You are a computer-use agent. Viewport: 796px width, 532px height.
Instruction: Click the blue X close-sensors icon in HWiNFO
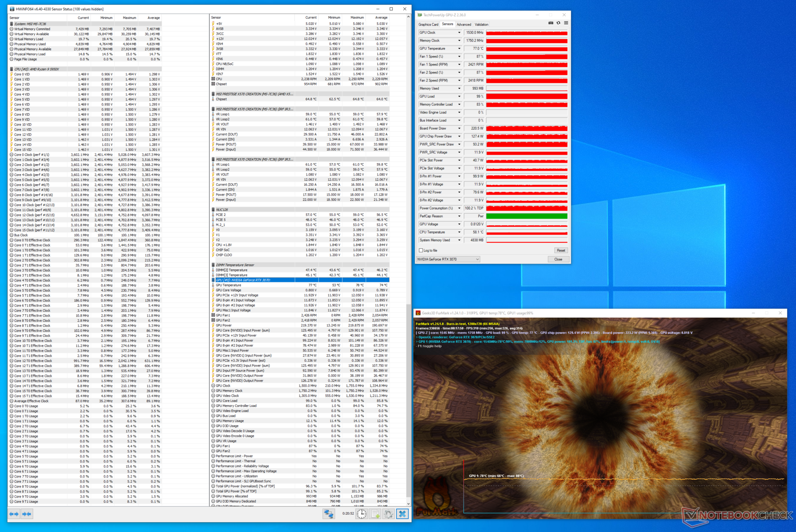click(x=402, y=514)
